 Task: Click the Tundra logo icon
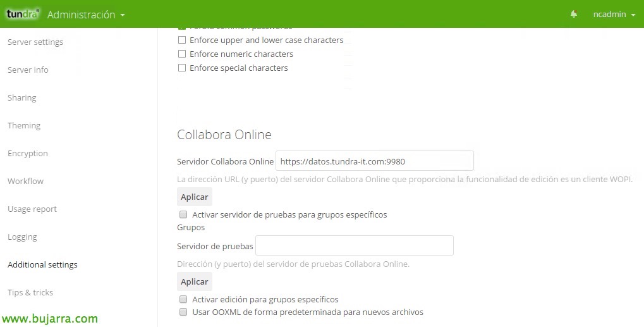23,14
